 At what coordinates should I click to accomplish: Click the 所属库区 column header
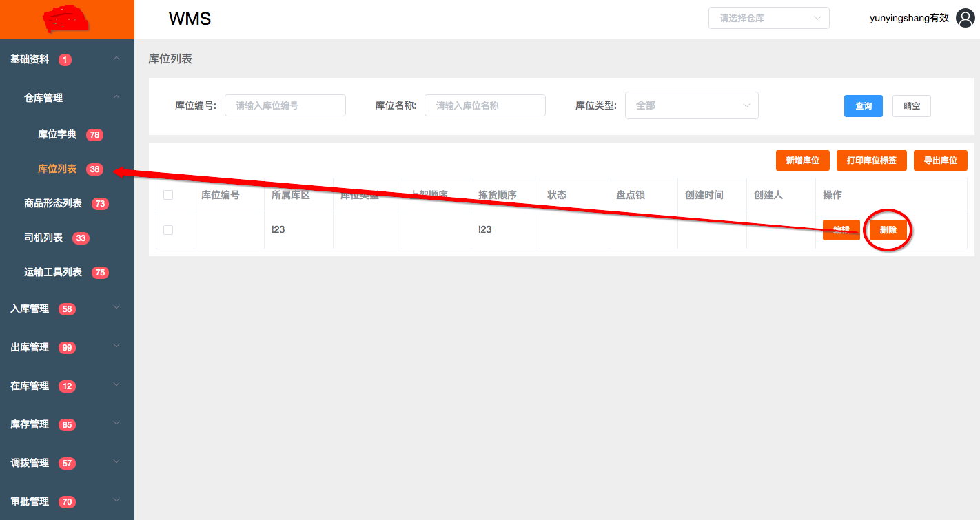(291, 195)
